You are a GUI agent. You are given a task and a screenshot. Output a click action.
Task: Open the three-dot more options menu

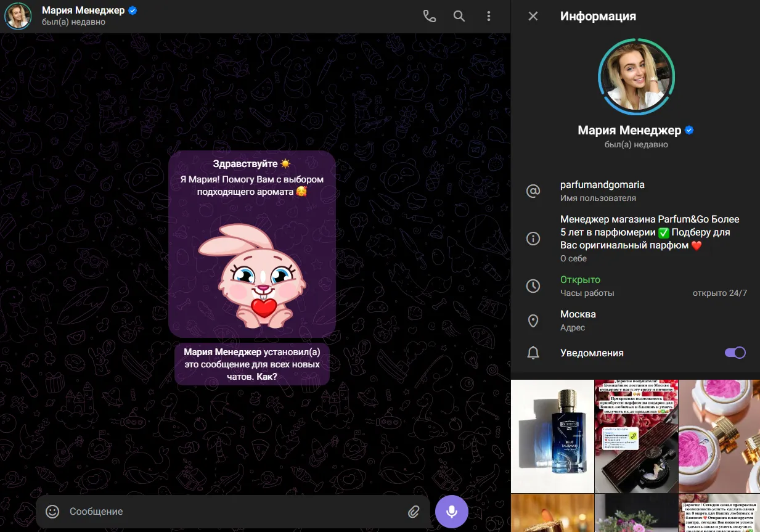click(489, 17)
